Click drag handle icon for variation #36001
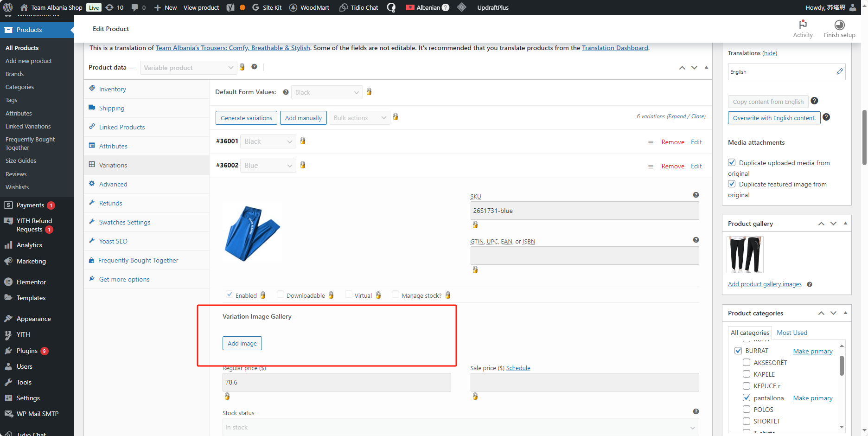This screenshot has height=436, width=868. pos(651,142)
